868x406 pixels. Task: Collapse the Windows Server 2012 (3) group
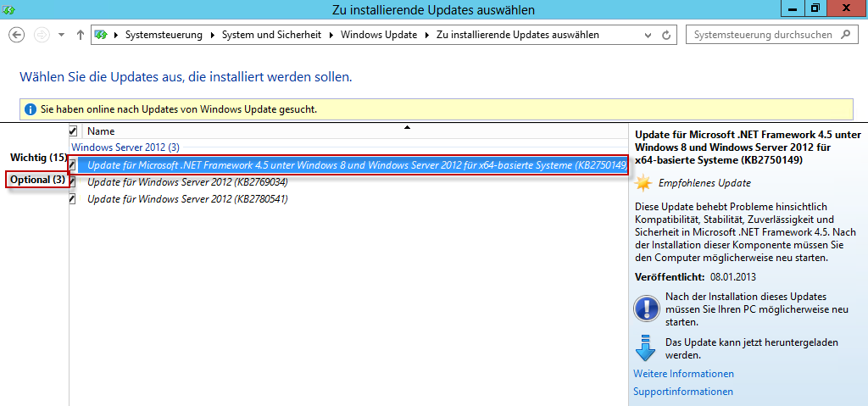click(x=125, y=147)
